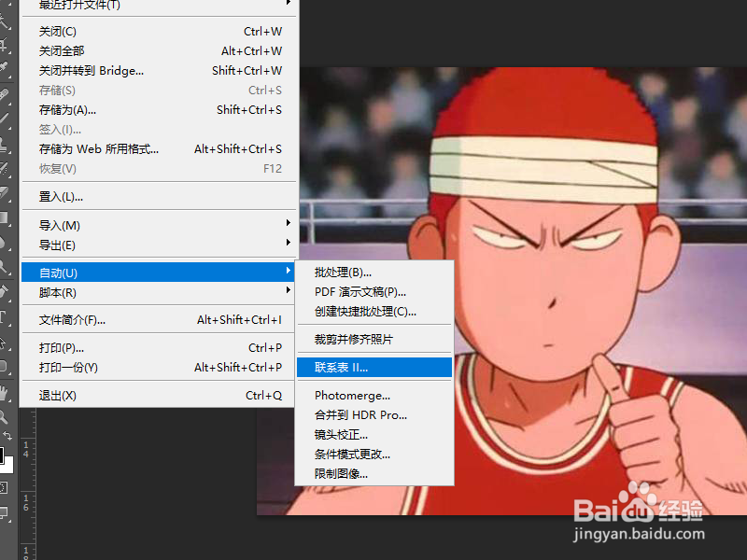
Task: Click the vertical ruler beside the canvas
Action: coord(28,483)
